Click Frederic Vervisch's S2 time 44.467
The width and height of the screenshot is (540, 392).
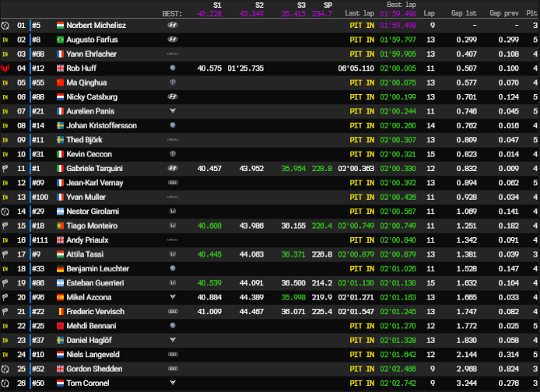tap(251, 311)
